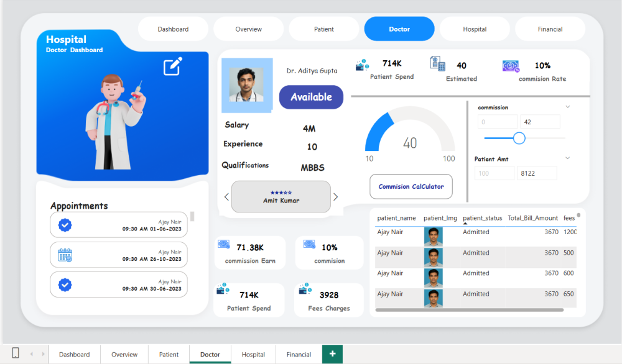The height and width of the screenshot is (364, 622).
Task: Click the edit pencil icon on Hospital card
Action: pos(173,66)
